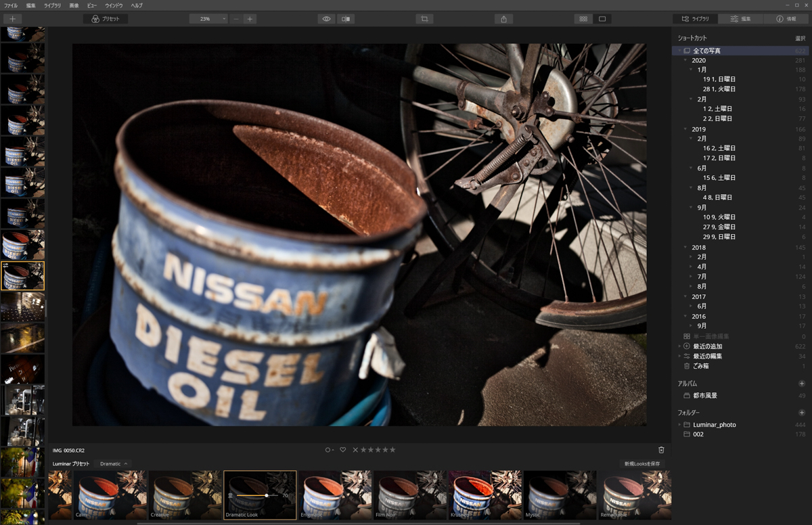812x525 pixels.
Task: Select the 19 1, 日曜日 date row
Action: (742, 80)
